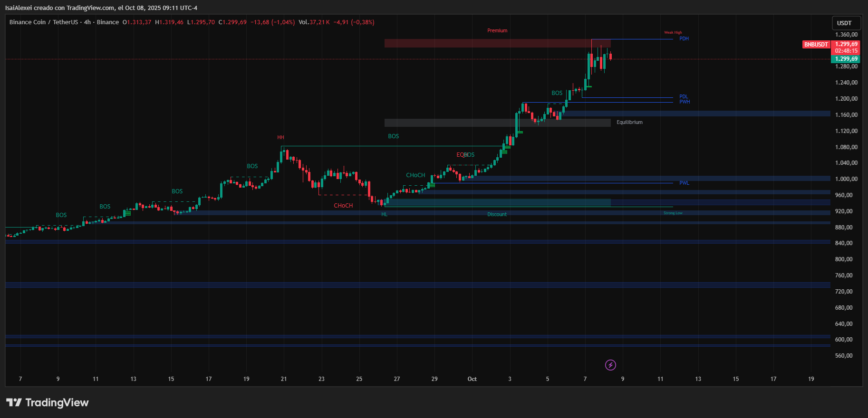Screen dimensions: 868x418
Task: Click the red CHoCH label
Action: tap(343, 206)
